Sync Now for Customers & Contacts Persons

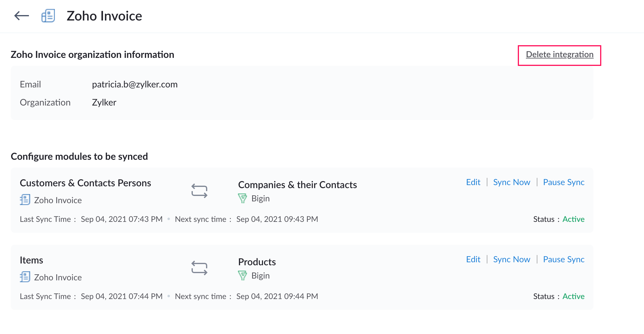click(x=511, y=182)
